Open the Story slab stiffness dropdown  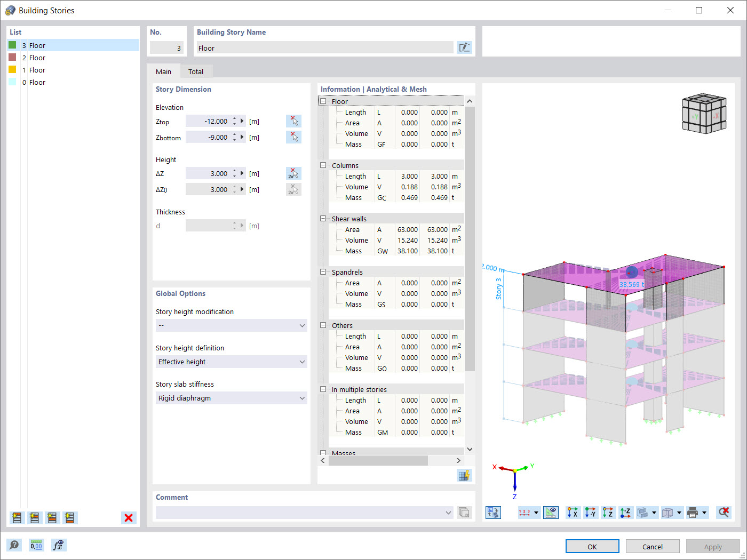[231, 398]
